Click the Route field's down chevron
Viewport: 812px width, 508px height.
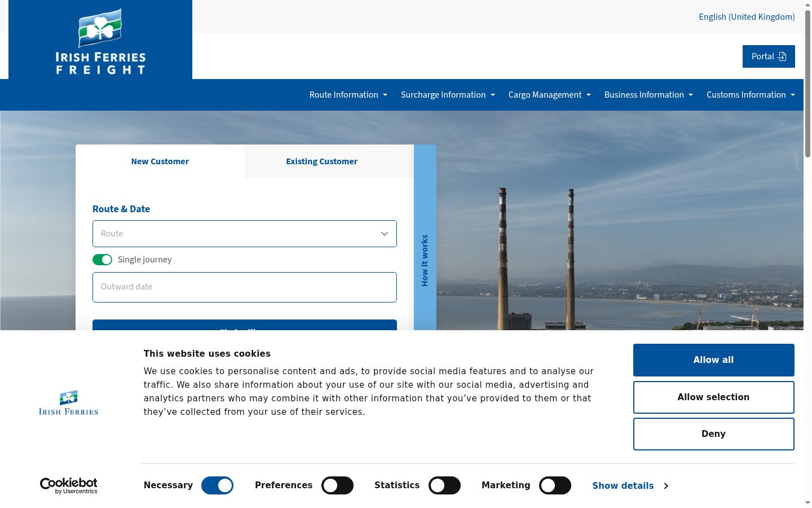tap(385, 234)
